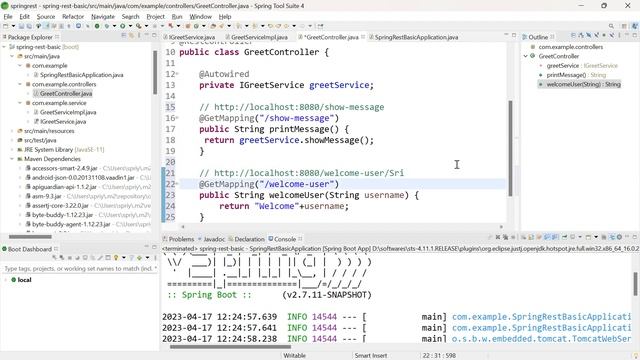The image size is (640, 360).
Task: Maximize the editor area
Action: click(x=514, y=36)
